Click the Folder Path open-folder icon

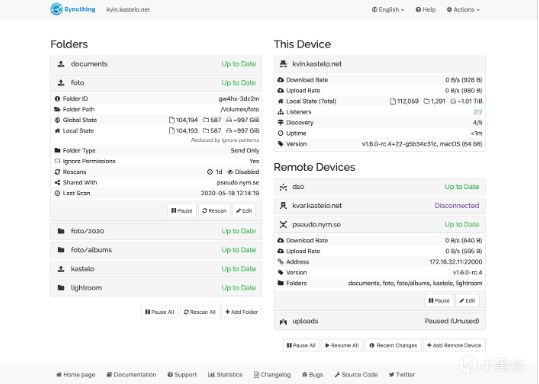(57, 109)
